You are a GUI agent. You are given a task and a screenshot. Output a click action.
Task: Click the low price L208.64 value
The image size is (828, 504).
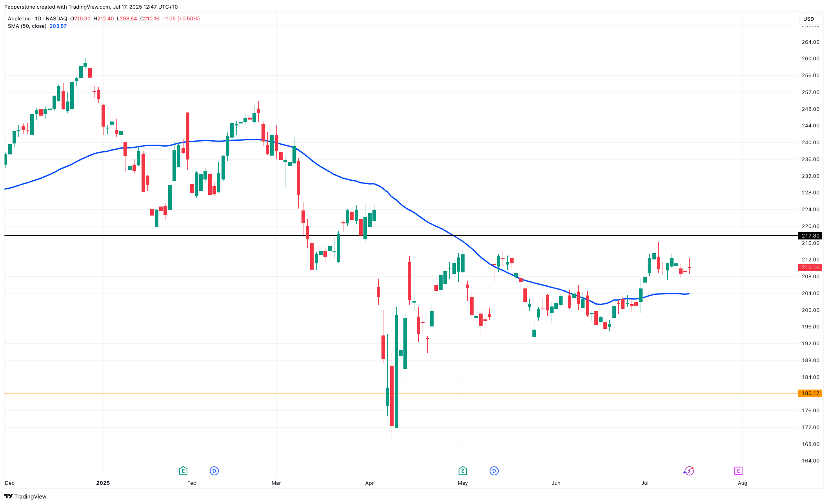(x=127, y=18)
